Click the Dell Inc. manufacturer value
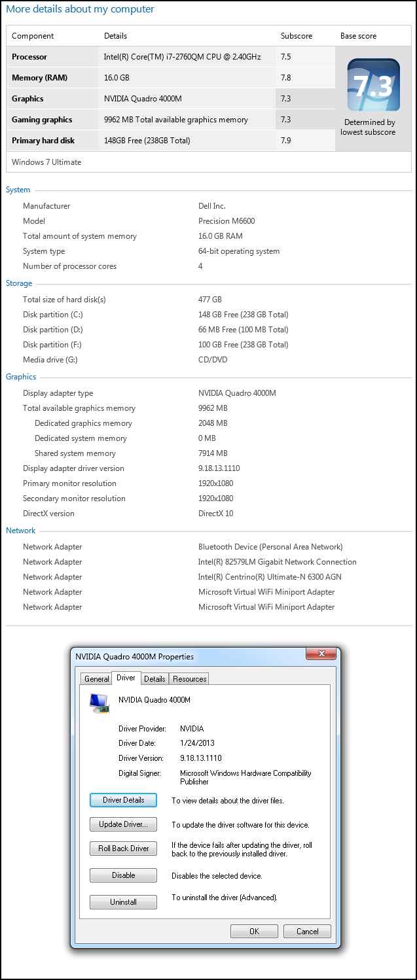 (x=212, y=206)
